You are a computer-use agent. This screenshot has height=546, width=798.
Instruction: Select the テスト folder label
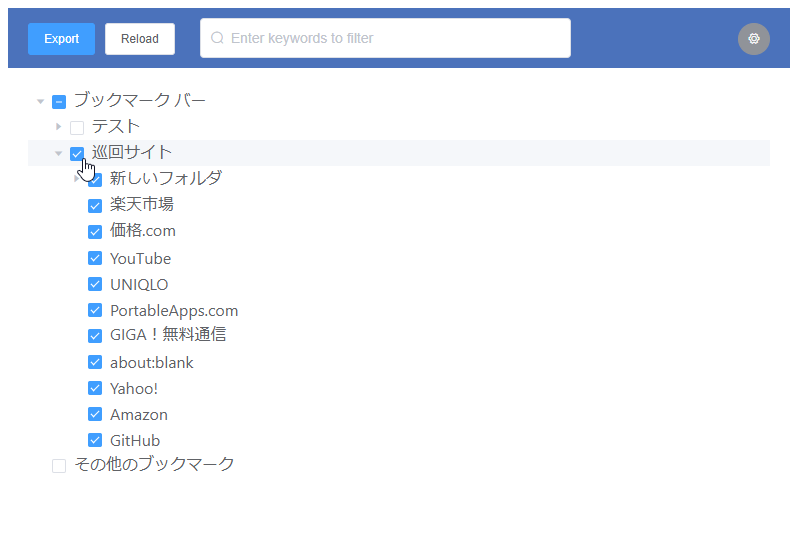coord(116,126)
